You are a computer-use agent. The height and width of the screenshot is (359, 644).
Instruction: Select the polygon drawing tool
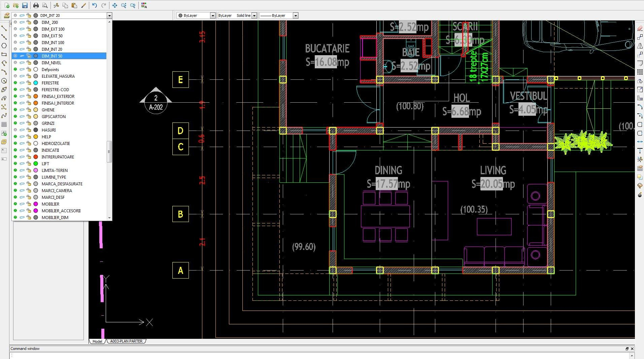click(x=4, y=46)
